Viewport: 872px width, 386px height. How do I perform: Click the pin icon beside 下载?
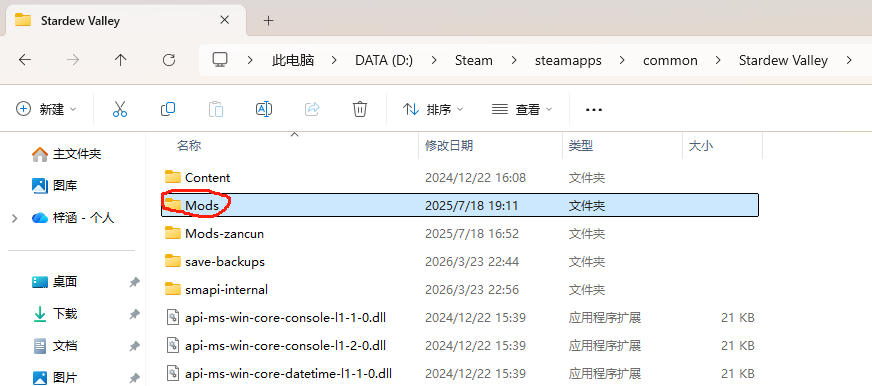pyautogui.click(x=134, y=314)
